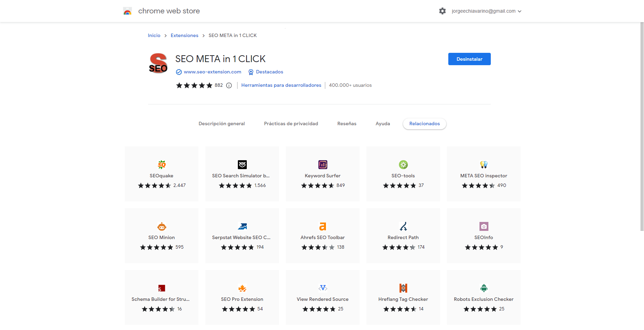This screenshot has width=644, height=330.
Task: Click SEOquake's 2.447 rating count
Action: (x=179, y=185)
